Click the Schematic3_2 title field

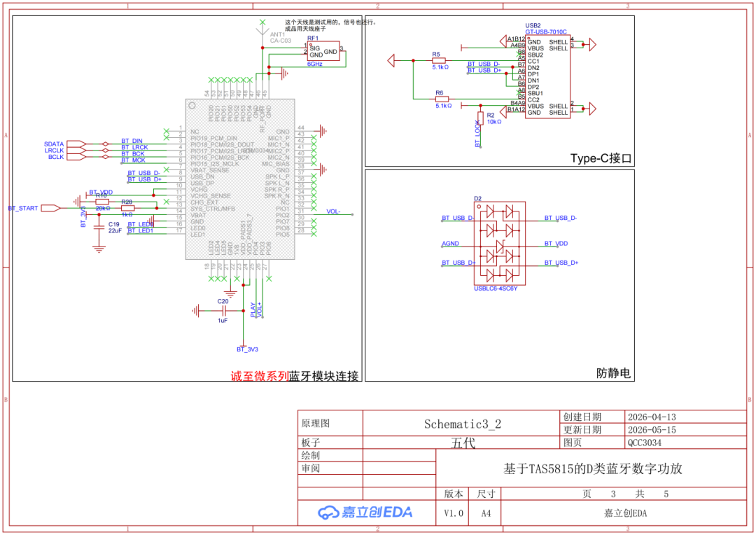pyautogui.click(x=463, y=424)
